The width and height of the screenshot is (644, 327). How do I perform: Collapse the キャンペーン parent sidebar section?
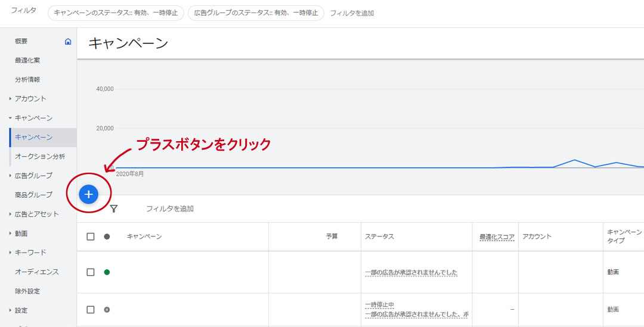click(33, 118)
